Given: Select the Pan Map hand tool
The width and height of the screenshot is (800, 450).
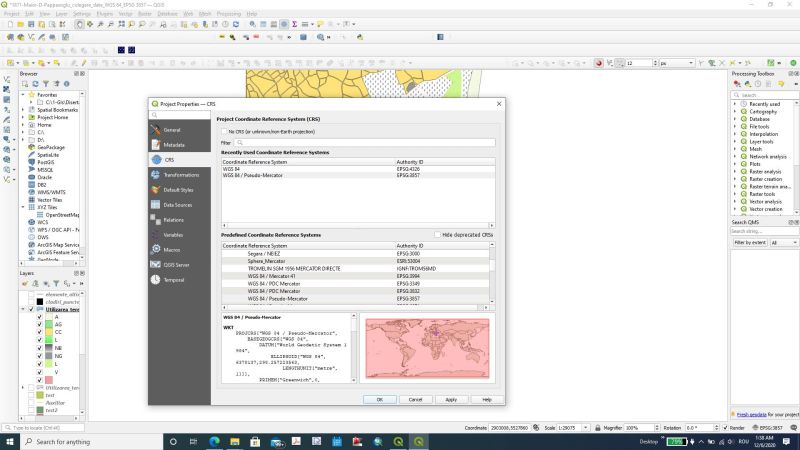Looking at the screenshot, I should tap(79, 24).
